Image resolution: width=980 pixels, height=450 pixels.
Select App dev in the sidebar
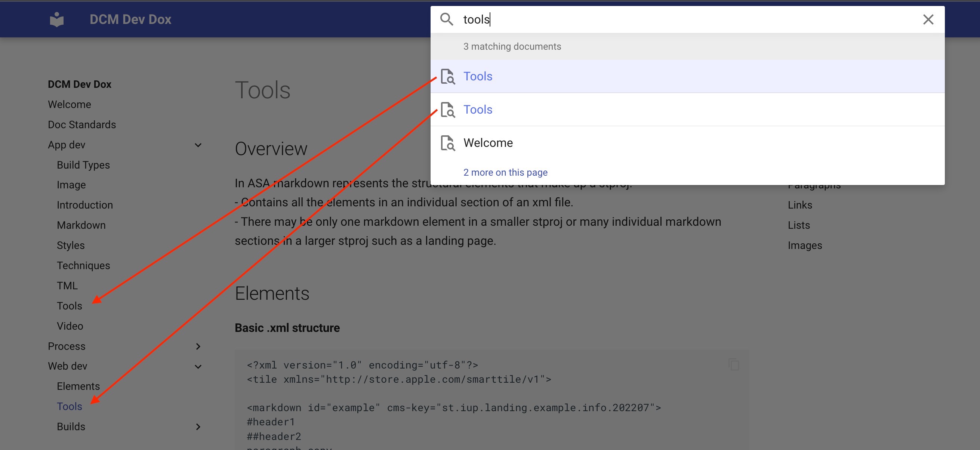tap(67, 145)
